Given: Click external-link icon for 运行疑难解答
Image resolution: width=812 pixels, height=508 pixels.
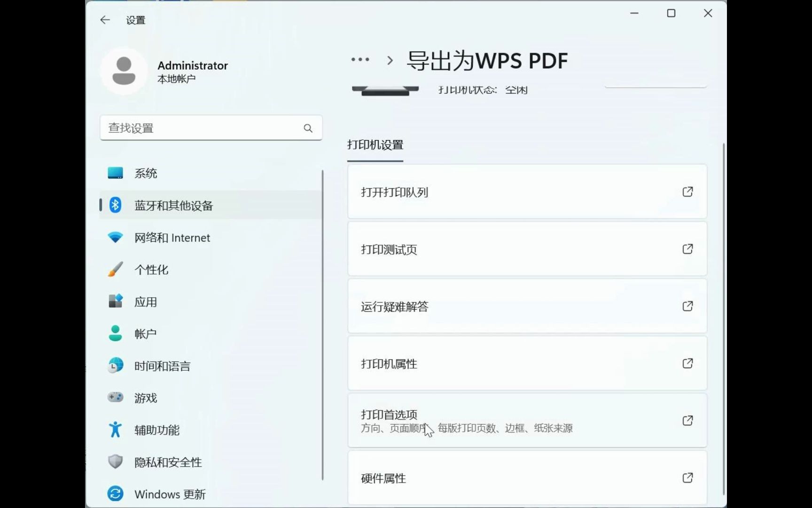Looking at the screenshot, I should click(x=687, y=306).
